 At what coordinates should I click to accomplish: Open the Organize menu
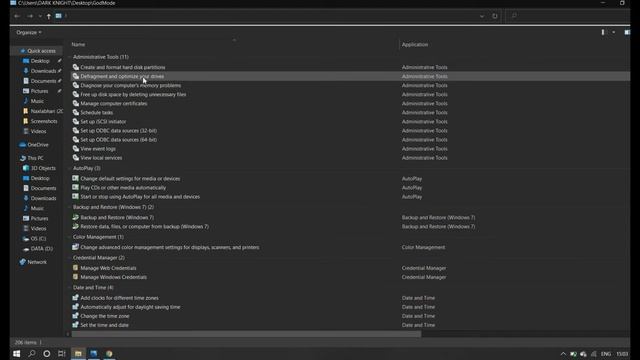click(29, 32)
